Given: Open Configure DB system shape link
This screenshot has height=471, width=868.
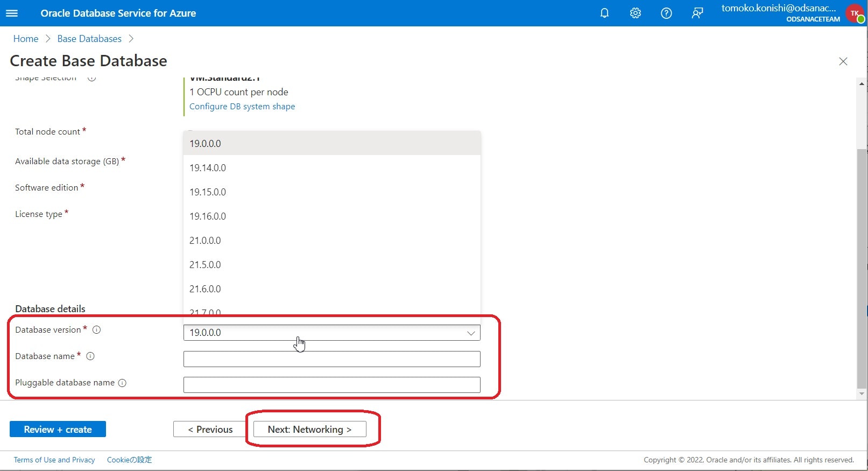Looking at the screenshot, I should (x=242, y=107).
